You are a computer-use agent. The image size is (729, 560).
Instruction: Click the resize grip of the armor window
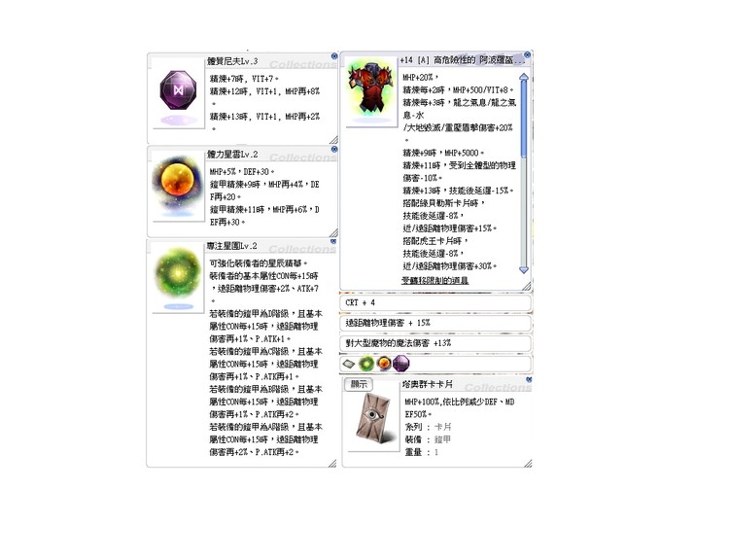[526, 287]
